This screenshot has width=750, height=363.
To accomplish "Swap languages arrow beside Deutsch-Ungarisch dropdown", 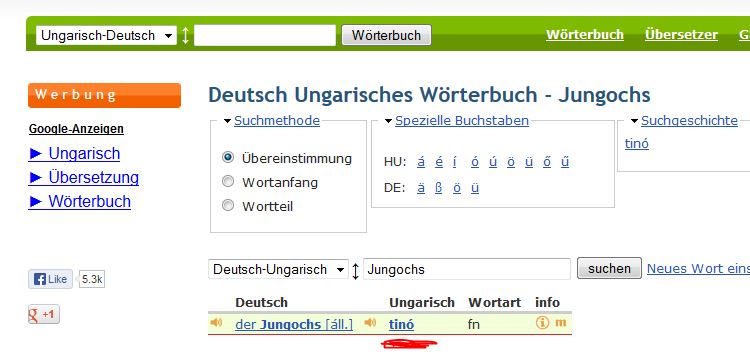I will tap(355, 270).
